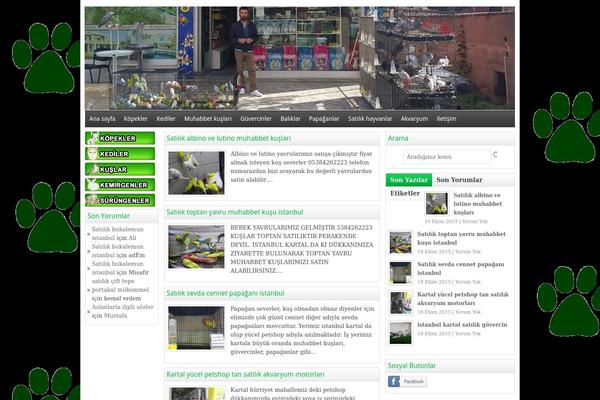Click the green KEDİLER sidebar button

[120, 153]
